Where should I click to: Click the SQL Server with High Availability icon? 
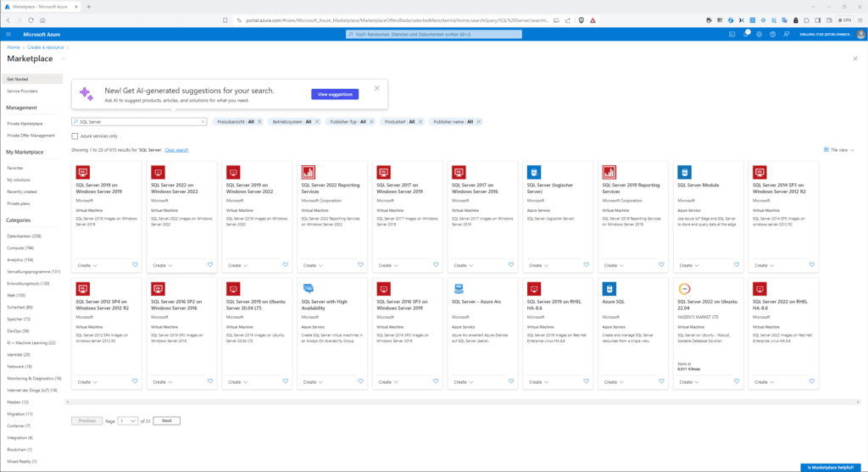tap(309, 288)
